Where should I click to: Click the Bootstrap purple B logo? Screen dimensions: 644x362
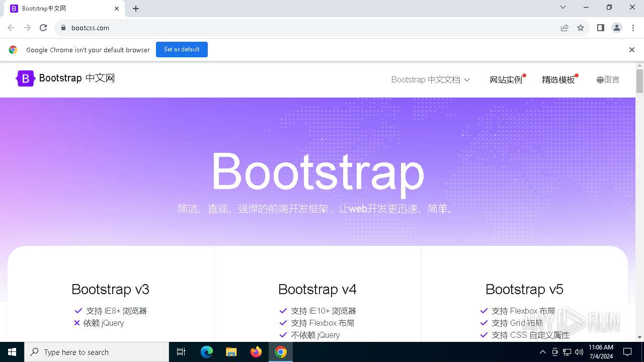click(26, 78)
